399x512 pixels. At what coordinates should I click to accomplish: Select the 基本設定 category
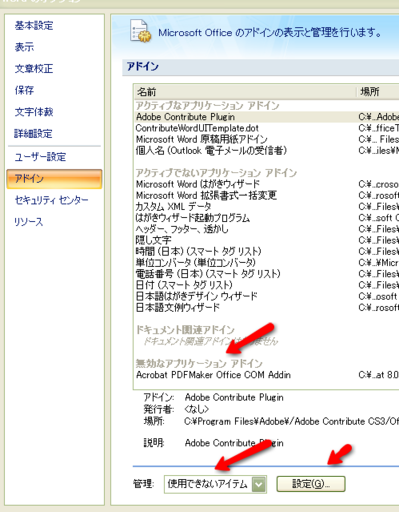(34, 26)
